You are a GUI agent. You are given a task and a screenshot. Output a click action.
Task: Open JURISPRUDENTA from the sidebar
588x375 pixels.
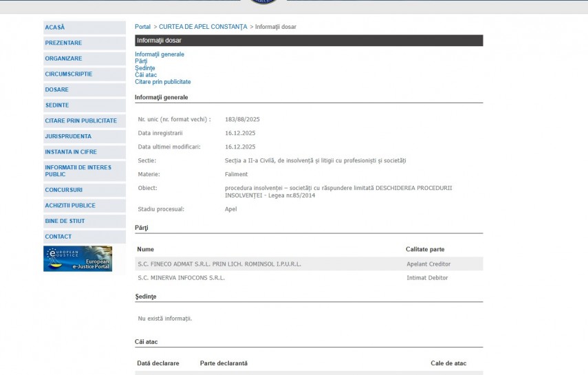click(x=68, y=136)
